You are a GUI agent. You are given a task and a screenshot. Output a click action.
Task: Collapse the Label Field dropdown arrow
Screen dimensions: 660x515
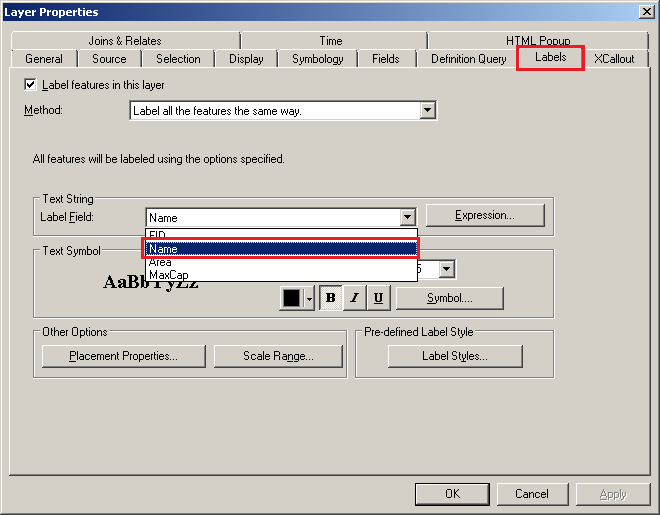click(407, 217)
